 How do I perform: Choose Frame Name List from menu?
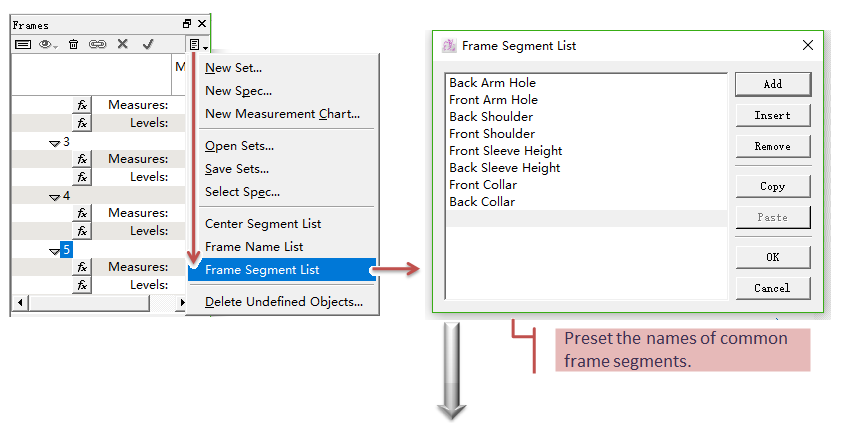(x=254, y=247)
